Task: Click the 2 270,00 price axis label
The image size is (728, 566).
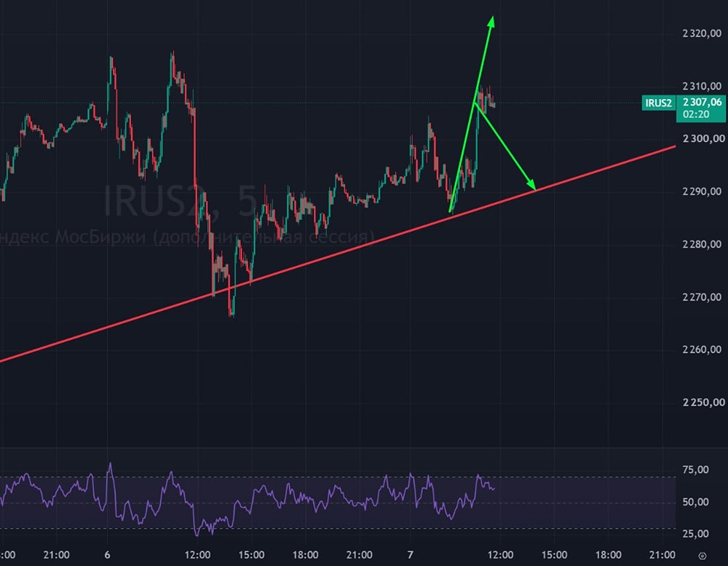Action: (x=702, y=297)
